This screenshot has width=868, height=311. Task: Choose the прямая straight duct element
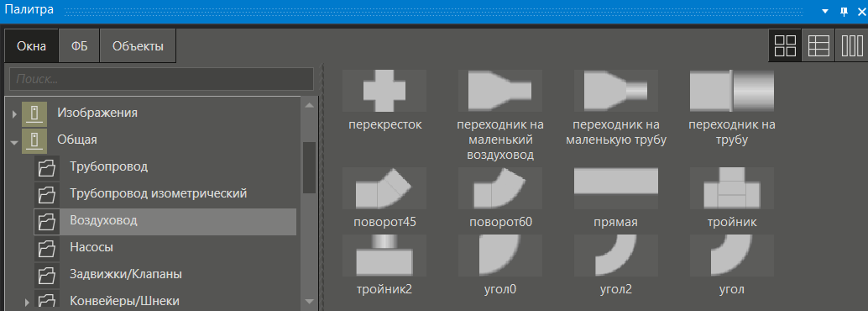616,188
